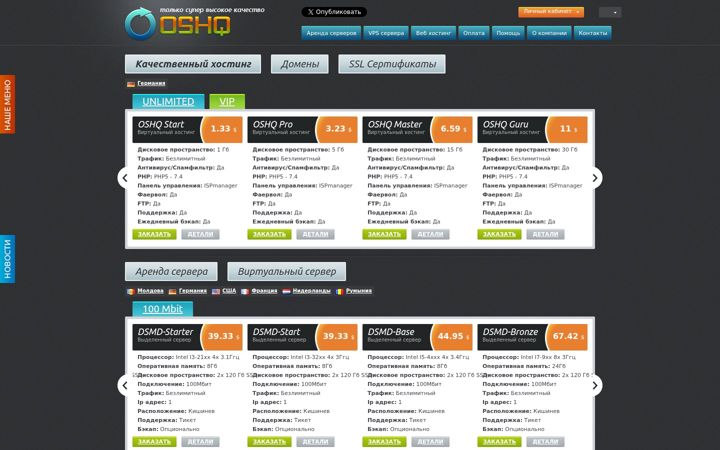Screen dimensions: 720x450
Task: Expand the НАШЕ МЕНЮ side panel
Action: [7, 104]
